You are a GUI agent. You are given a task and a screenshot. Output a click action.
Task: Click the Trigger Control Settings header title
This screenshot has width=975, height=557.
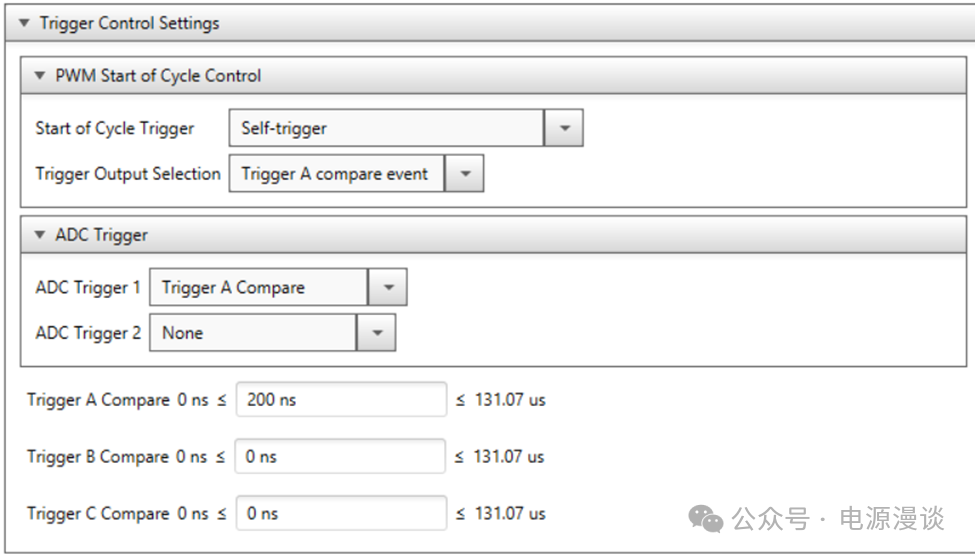(129, 23)
